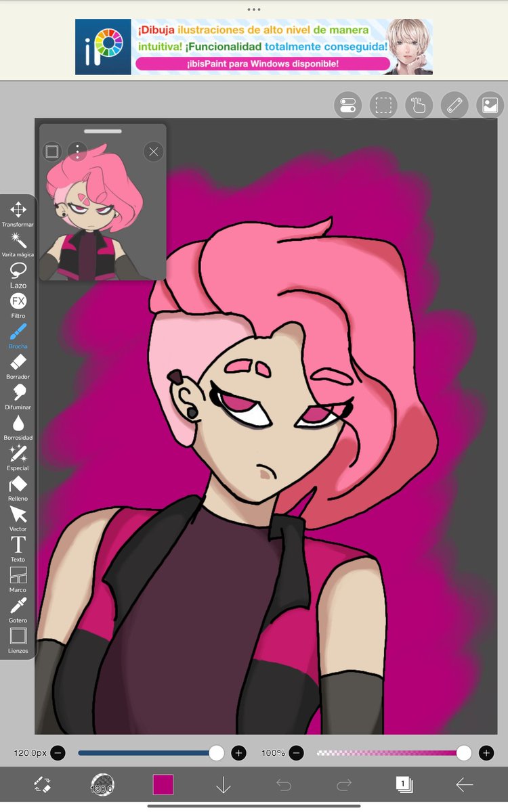Select the Lazo tool
The image size is (508, 812).
[18, 275]
